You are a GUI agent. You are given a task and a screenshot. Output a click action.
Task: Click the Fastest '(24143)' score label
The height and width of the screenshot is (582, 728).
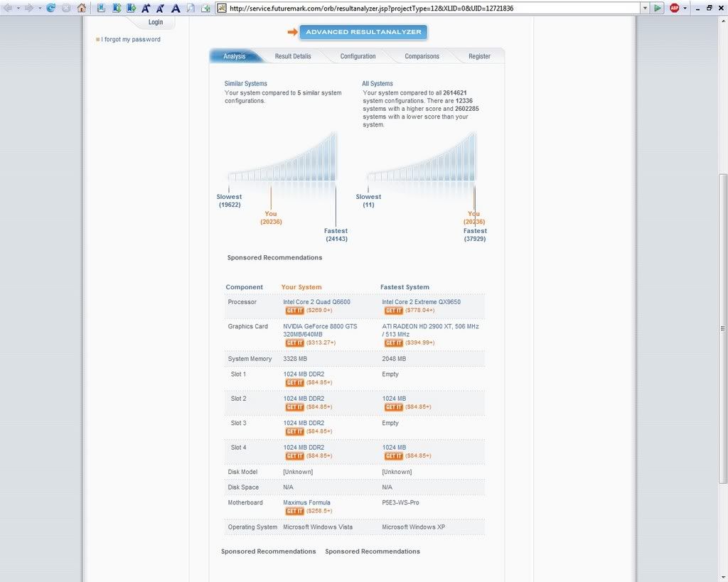coord(336,239)
